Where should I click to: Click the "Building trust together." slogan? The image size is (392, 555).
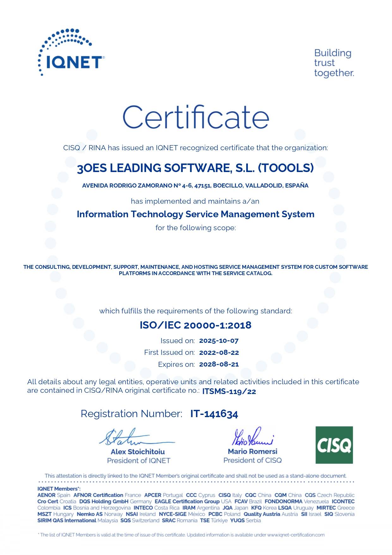334,63
